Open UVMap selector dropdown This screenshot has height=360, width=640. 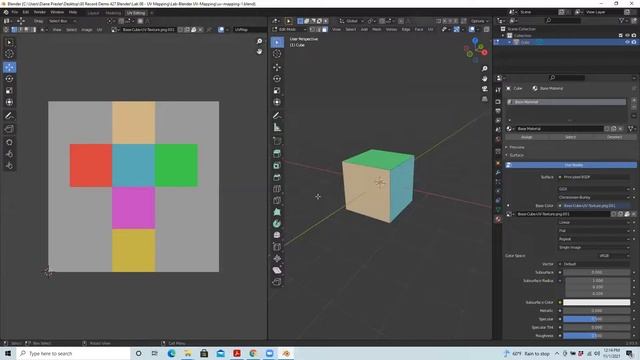coord(250,29)
